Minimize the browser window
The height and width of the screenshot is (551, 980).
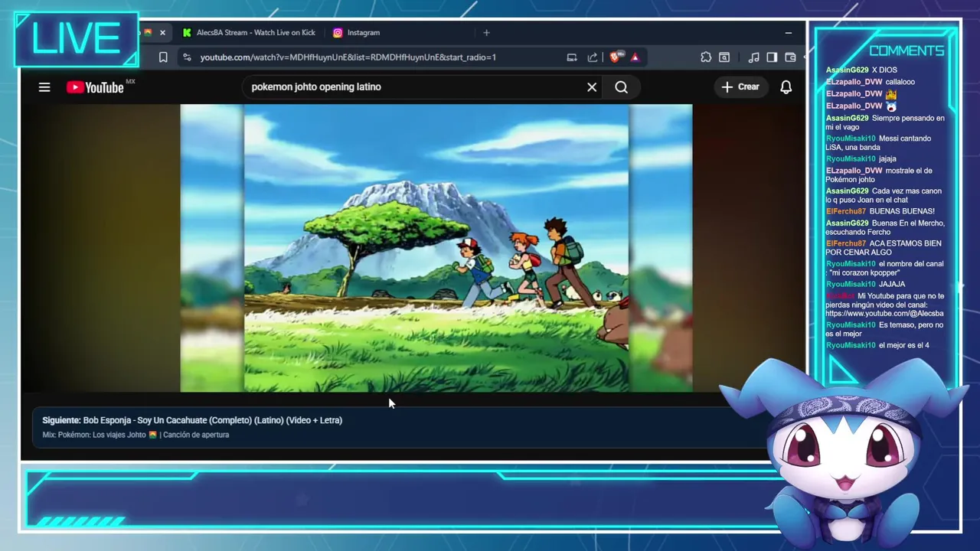tap(789, 33)
